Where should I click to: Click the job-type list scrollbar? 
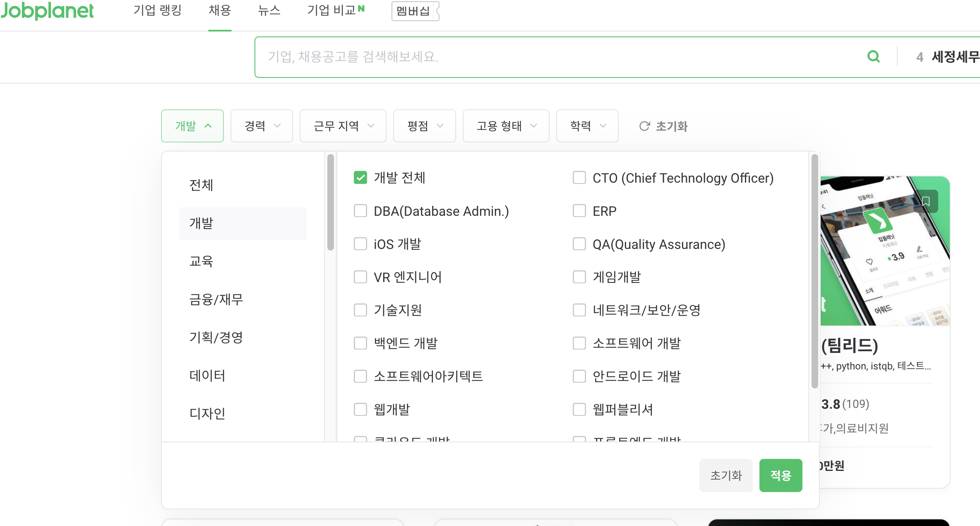(814, 271)
